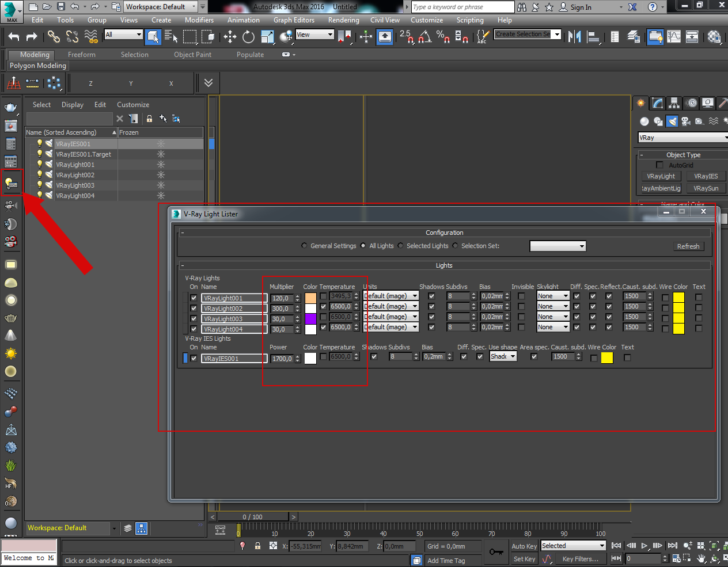Save file icon in quick access toolbar
Image resolution: width=728 pixels, height=567 pixels.
pos(61,7)
